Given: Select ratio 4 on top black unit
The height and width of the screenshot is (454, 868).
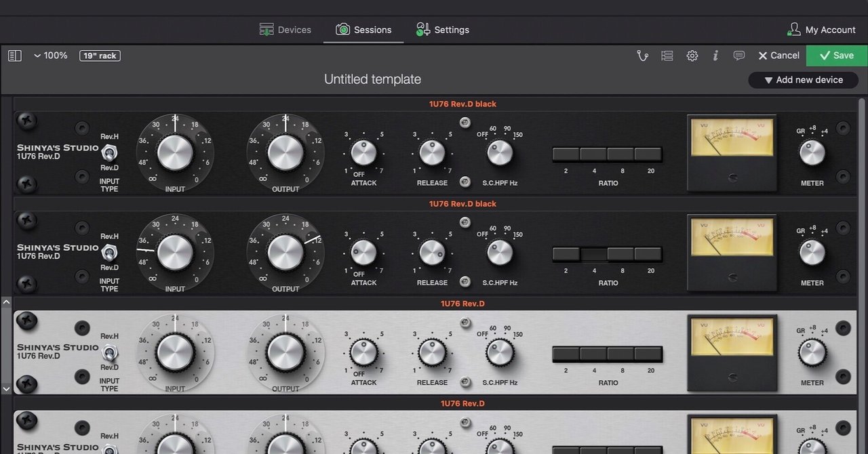Looking at the screenshot, I should tap(593, 154).
